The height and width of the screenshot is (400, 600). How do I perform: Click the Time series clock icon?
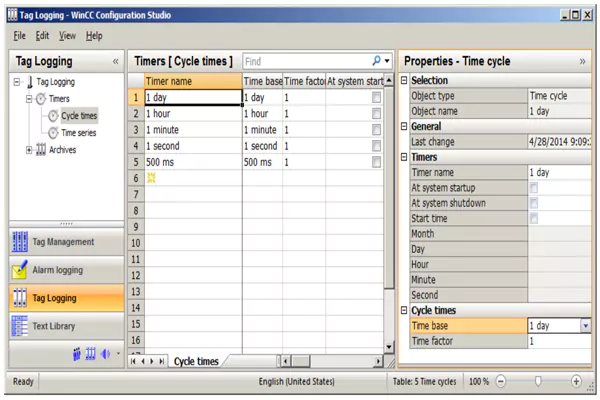coord(53,133)
